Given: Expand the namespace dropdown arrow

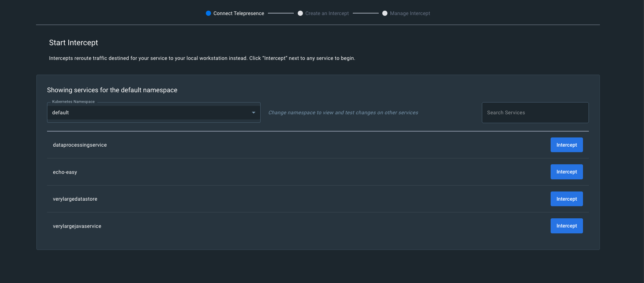Looking at the screenshot, I should click(253, 112).
